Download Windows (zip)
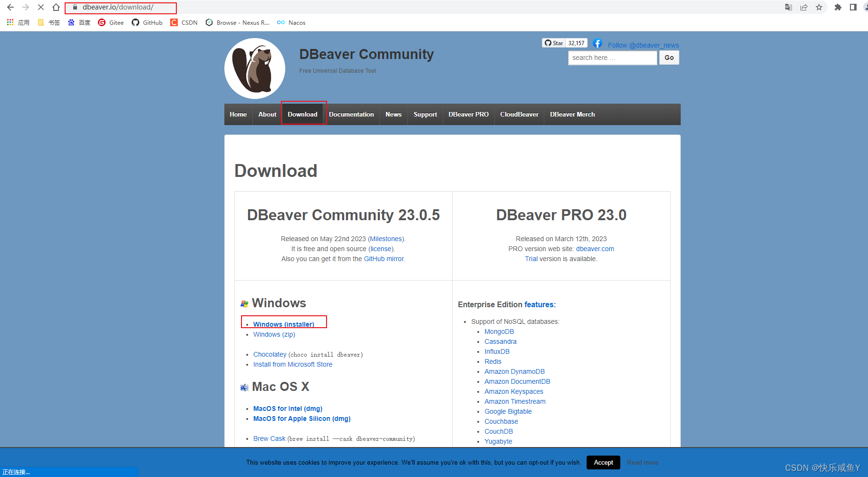 (x=274, y=334)
